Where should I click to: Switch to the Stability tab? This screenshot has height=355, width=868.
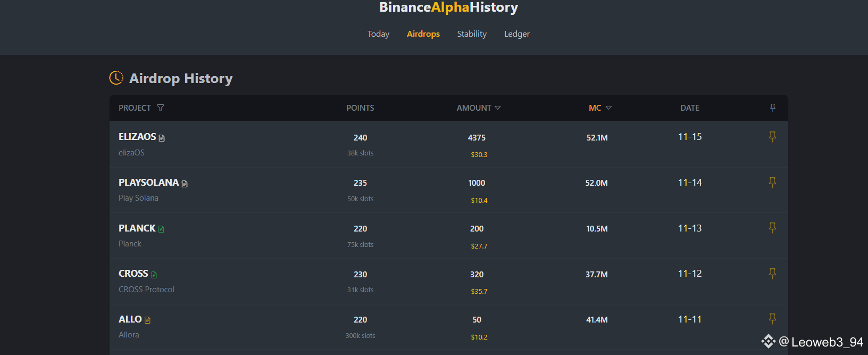point(472,34)
